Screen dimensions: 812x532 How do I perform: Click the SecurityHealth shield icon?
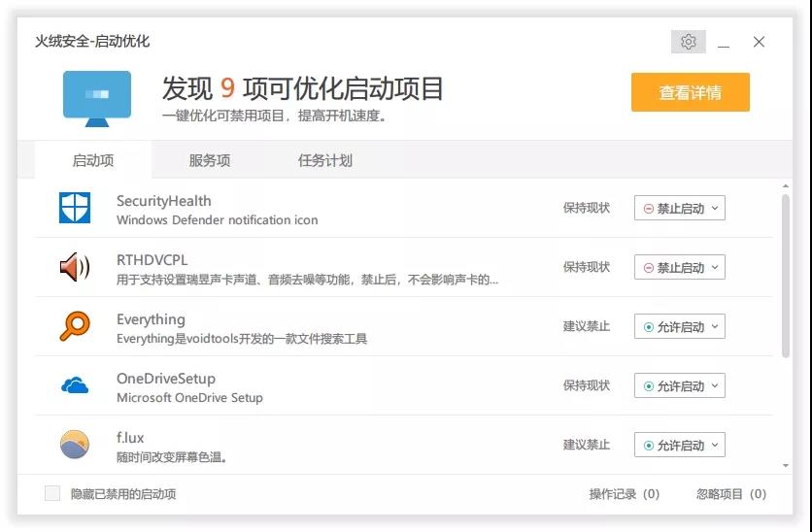point(75,208)
